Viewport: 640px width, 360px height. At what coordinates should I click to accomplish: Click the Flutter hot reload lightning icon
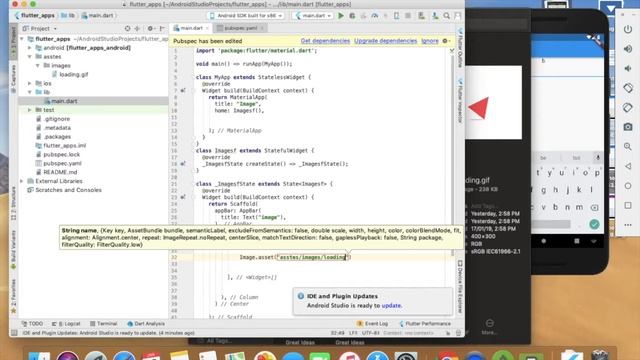385,16
